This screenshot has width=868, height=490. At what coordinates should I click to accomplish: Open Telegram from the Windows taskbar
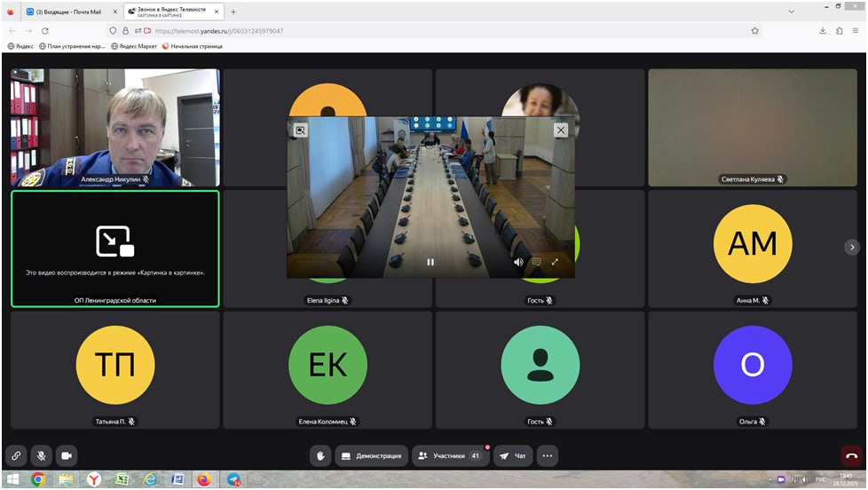point(233,479)
